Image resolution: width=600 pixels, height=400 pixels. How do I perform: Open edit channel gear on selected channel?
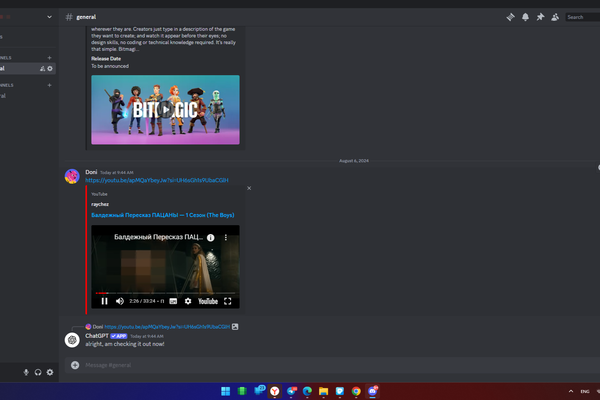[50, 69]
